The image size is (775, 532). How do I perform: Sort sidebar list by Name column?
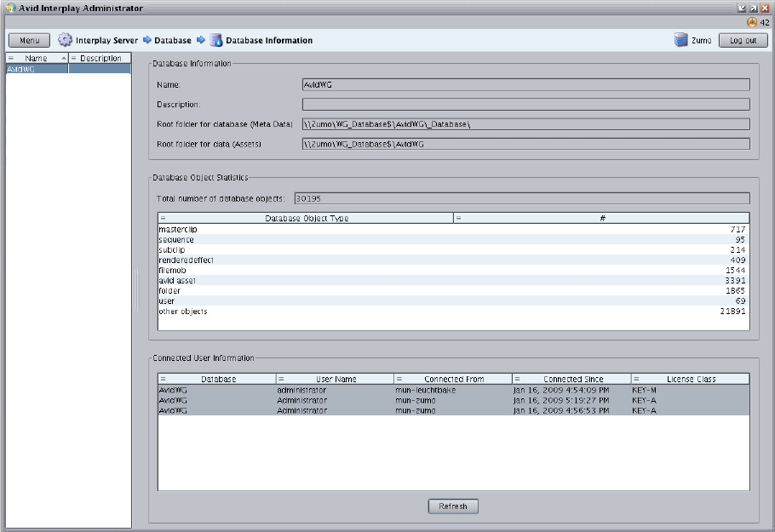click(x=37, y=58)
